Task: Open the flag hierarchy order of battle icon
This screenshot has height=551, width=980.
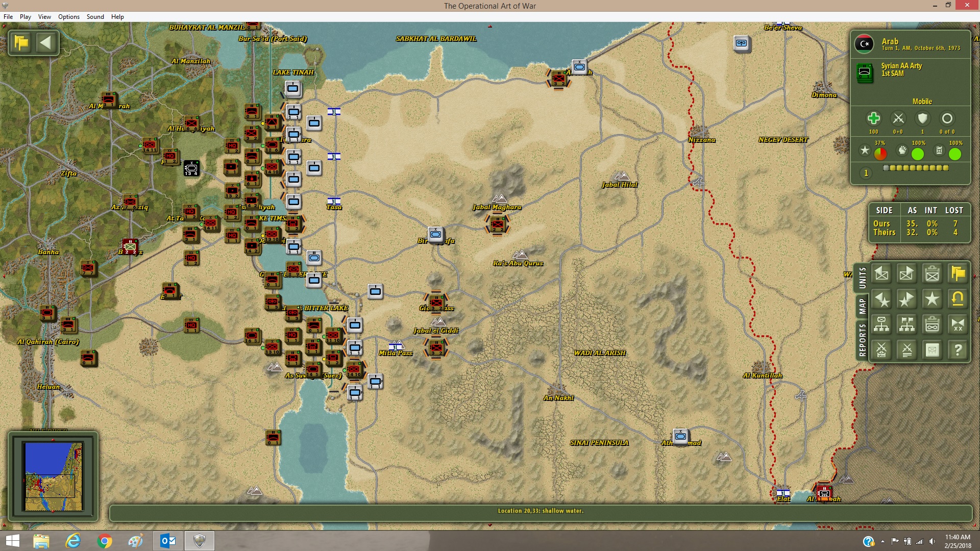Action: point(906,324)
